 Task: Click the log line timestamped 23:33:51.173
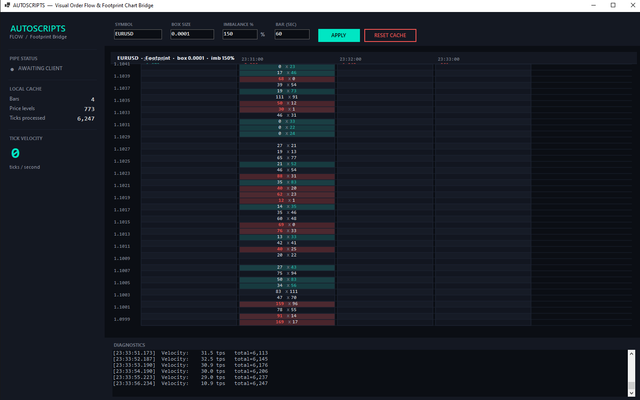(191, 353)
